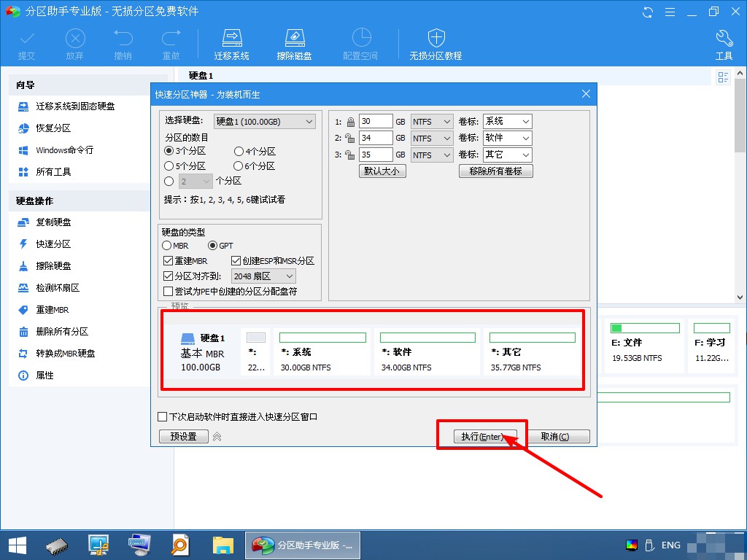Image resolution: width=747 pixels, height=560 pixels.
Task: Select the 系统 30.00GB partition in preview
Action: coord(322,351)
